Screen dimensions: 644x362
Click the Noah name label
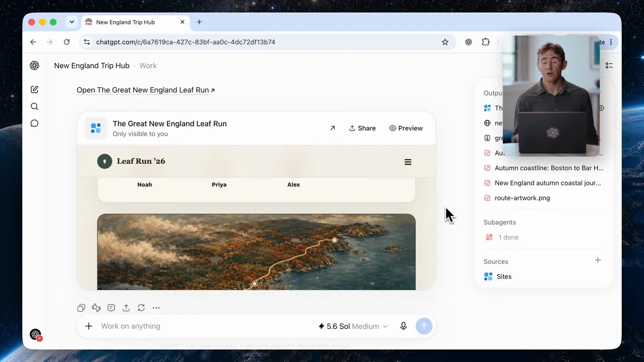point(144,185)
